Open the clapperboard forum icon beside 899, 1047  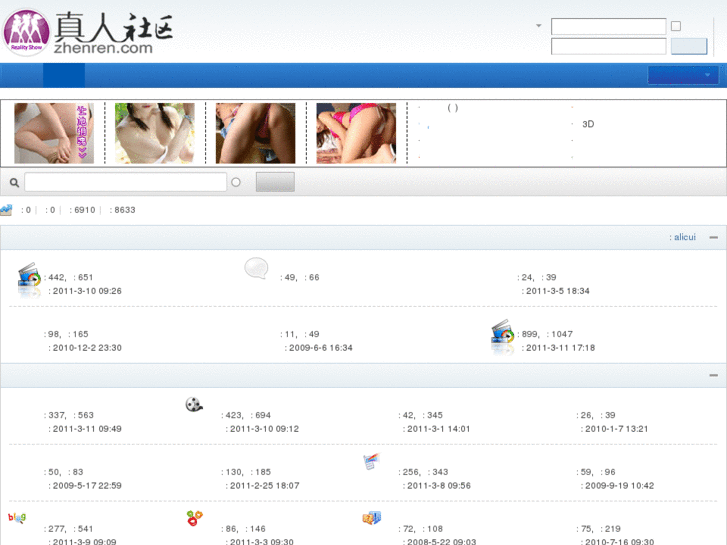[503, 337]
